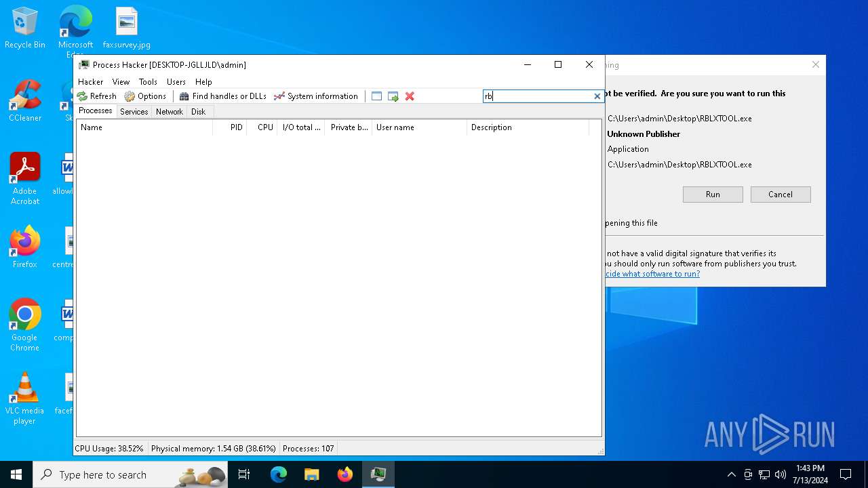Sort by Description column header
The height and width of the screenshot is (488, 868).
coord(528,127)
